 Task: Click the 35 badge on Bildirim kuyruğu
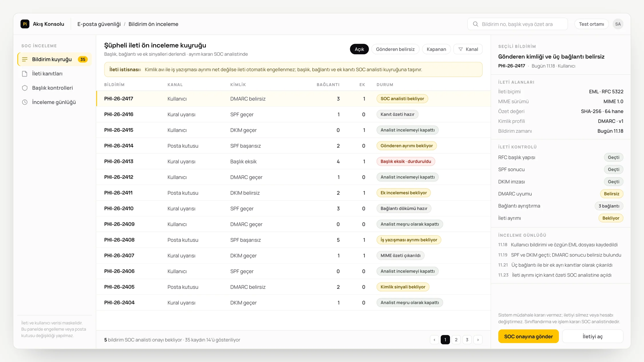point(83,59)
